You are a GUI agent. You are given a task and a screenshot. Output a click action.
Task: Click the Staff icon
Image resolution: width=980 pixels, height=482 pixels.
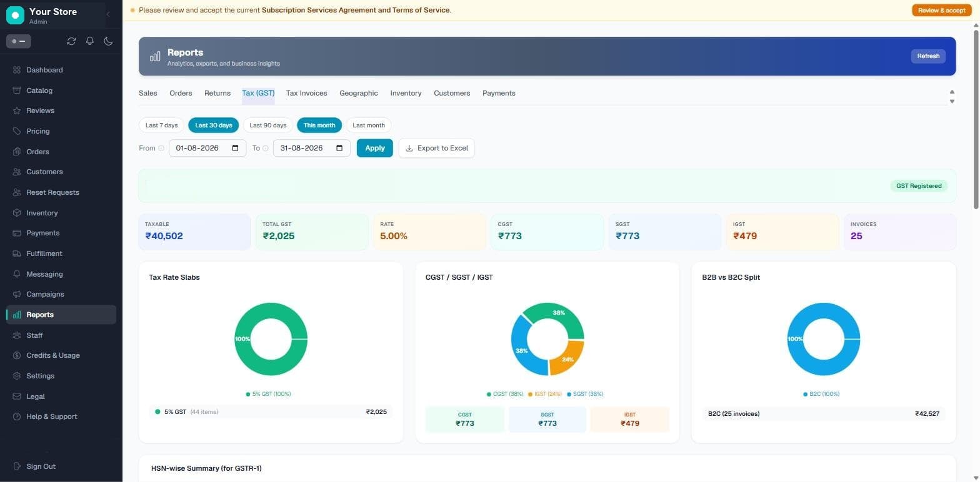17,335
